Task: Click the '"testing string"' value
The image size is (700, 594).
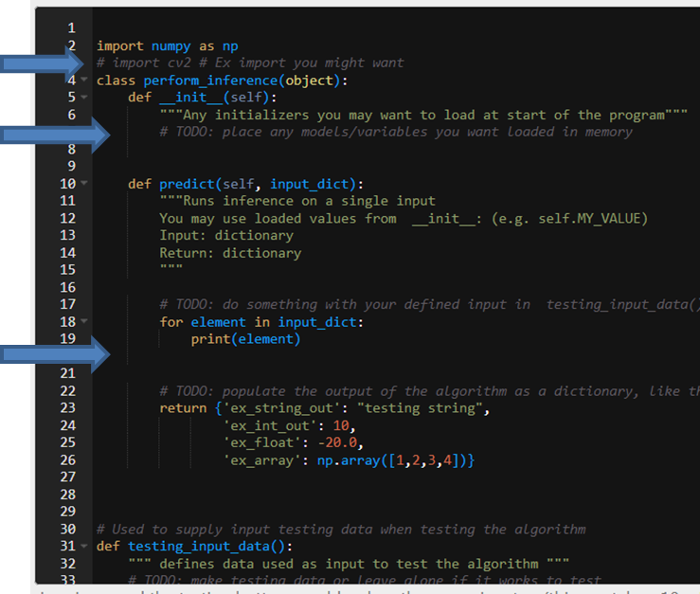Action: coord(420,408)
